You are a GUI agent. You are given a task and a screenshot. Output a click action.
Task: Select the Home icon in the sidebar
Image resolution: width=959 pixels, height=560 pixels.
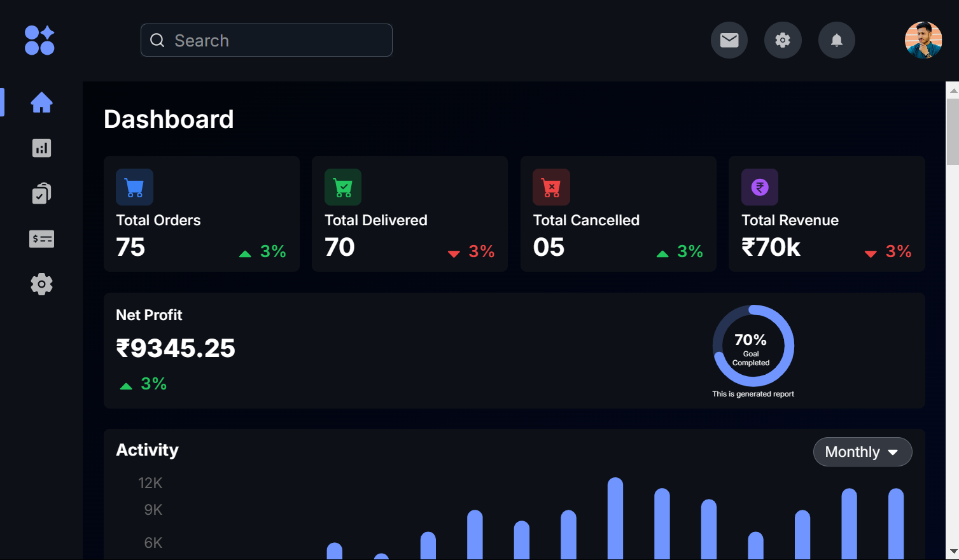(41, 102)
